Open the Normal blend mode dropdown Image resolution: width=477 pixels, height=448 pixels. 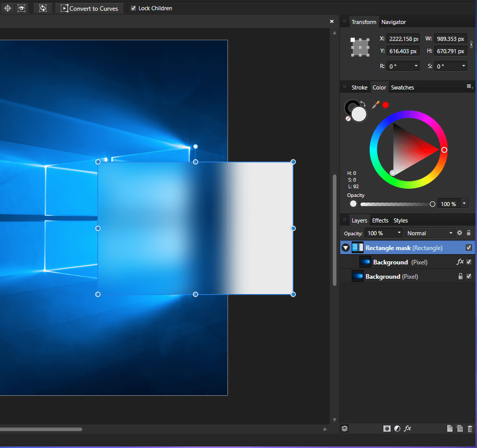(429, 233)
